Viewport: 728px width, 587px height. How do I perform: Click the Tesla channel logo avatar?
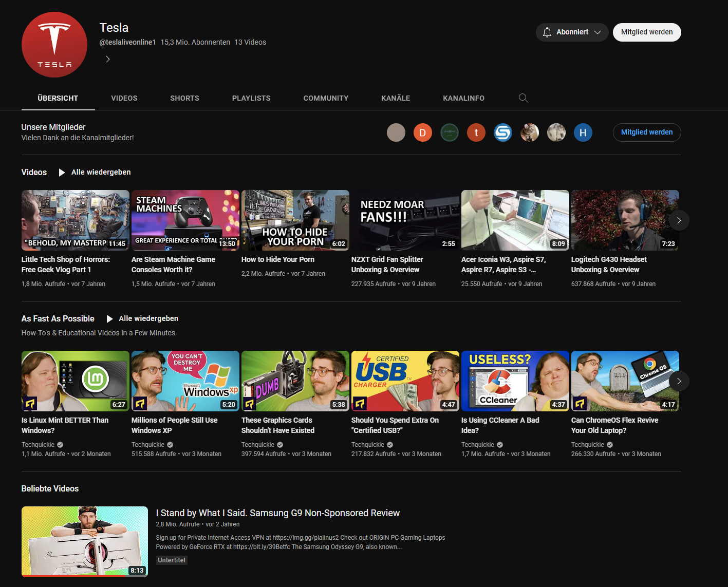pyautogui.click(x=54, y=45)
